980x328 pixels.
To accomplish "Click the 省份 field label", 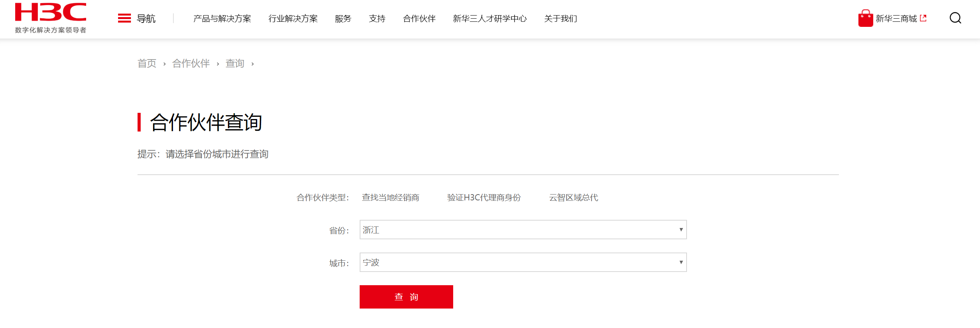I will tap(339, 231).
